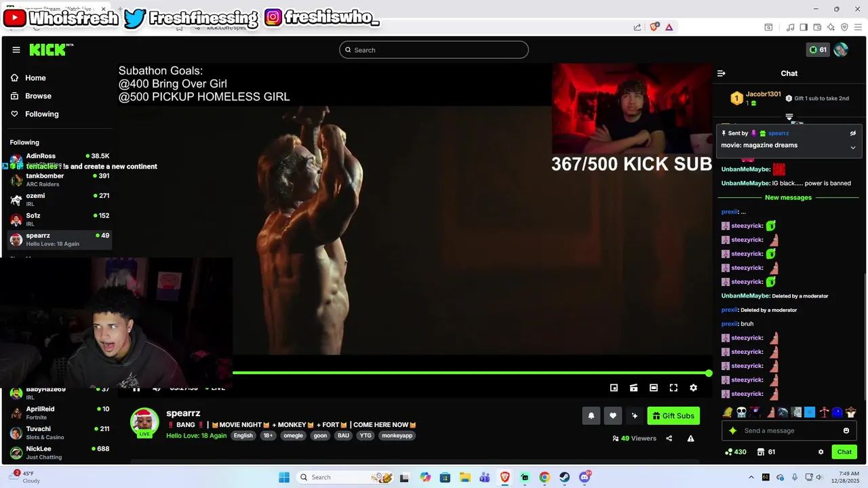Click prexii username saying bruh
Screen dimensions: 868x488
[x=729, y=324]
